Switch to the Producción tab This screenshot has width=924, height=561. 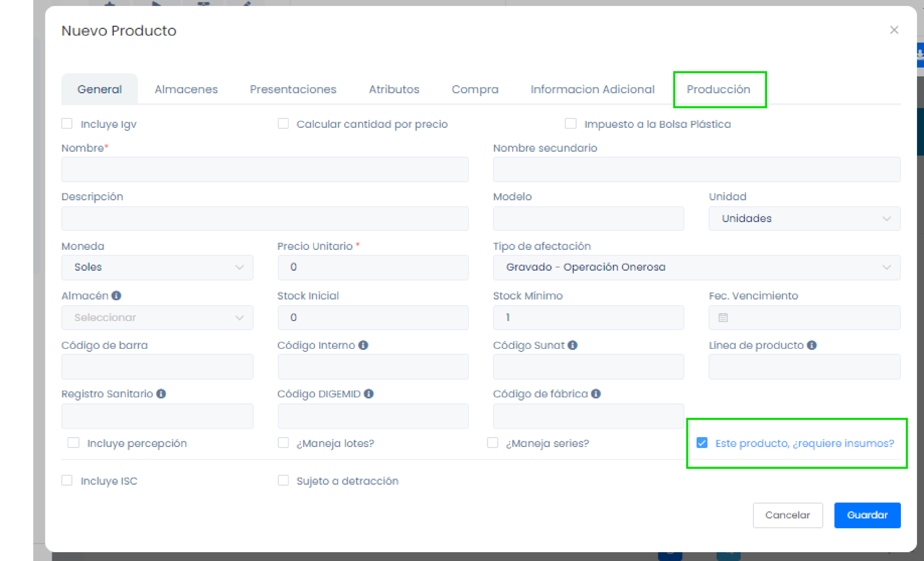point(718,89)
